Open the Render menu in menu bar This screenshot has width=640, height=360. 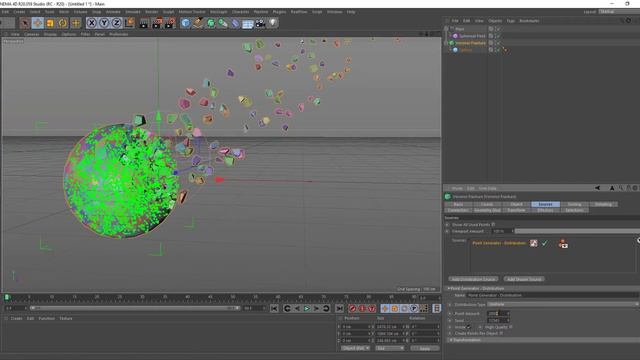pyautogui.click(x=151, y=12)
